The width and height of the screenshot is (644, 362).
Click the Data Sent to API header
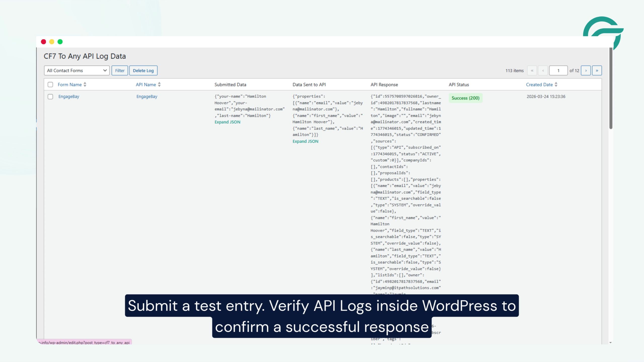[309, 85]
